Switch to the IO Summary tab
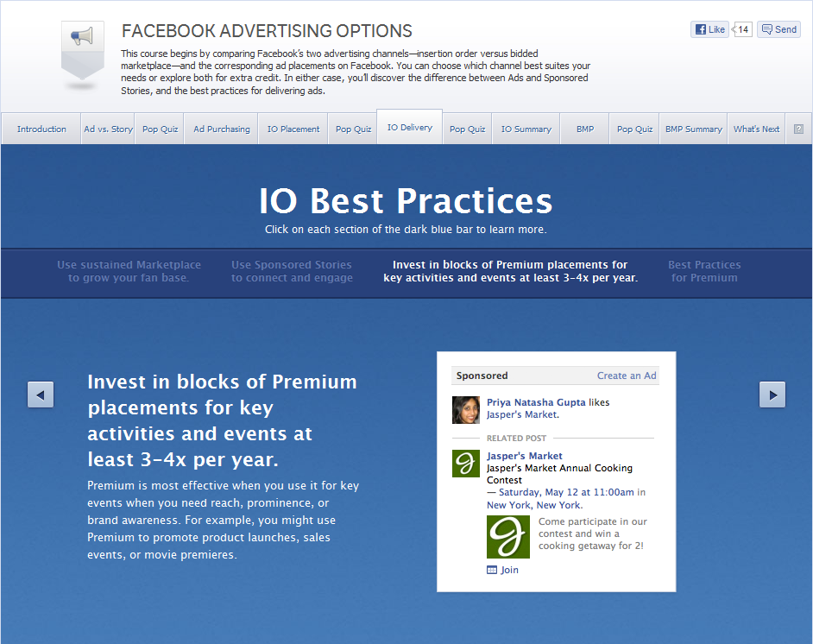The width and height of the screenshot is (813, 644). (x=526, y=129)
